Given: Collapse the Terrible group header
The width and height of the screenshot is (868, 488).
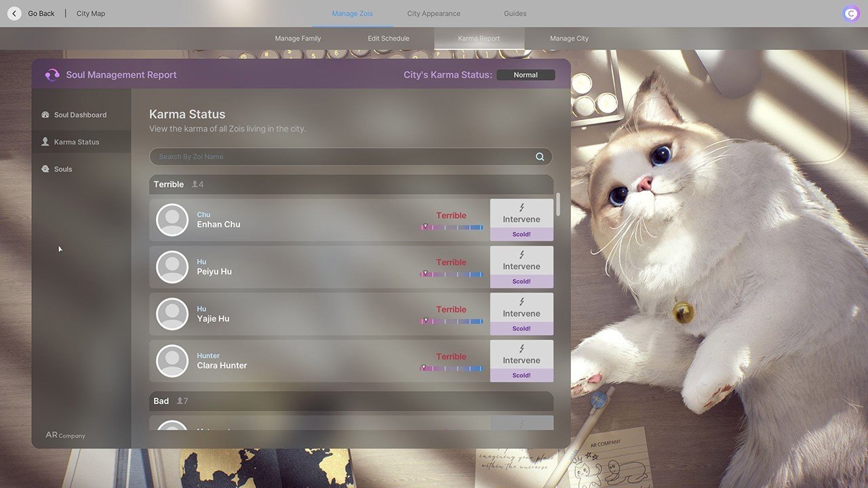Looking at the screenshot, I should [351, 184].
